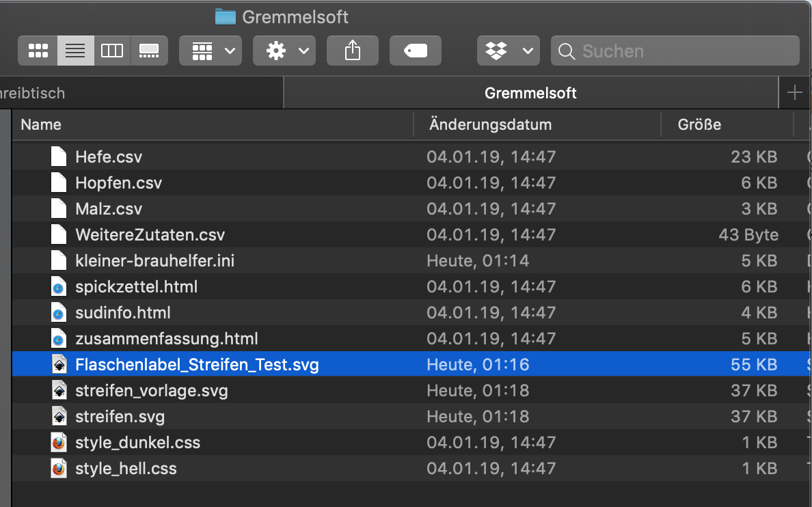The image size is (812, 507).
Task: Click the Share button in toolbar
Action: [x=352, y=51]
